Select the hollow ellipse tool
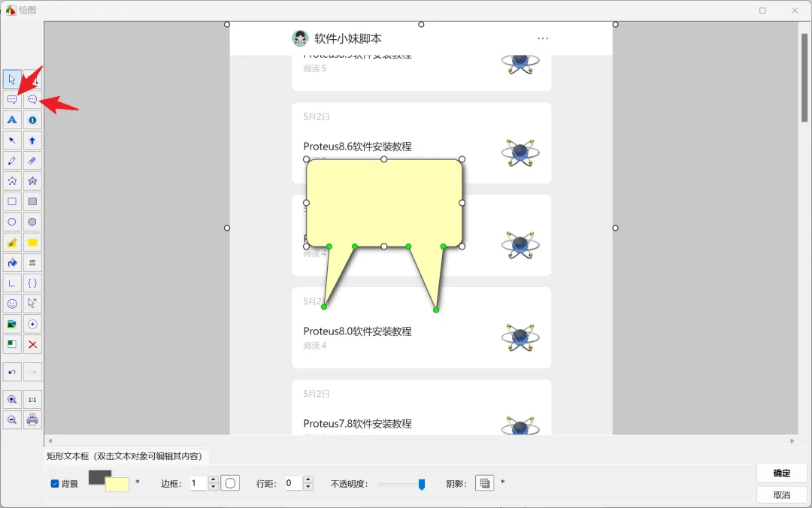 click(x=12, y=222)
